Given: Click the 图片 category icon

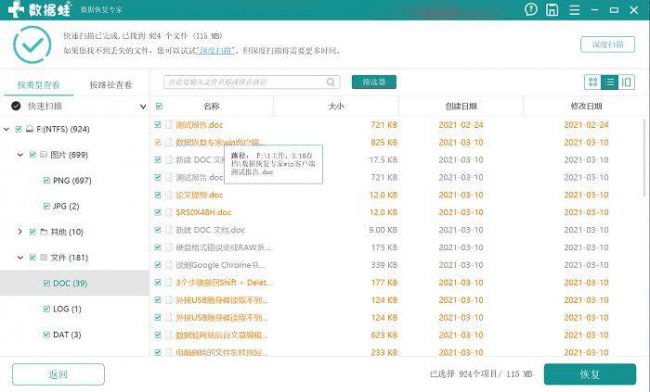Looking at the screenshot, I should click(x=44, y=155).
